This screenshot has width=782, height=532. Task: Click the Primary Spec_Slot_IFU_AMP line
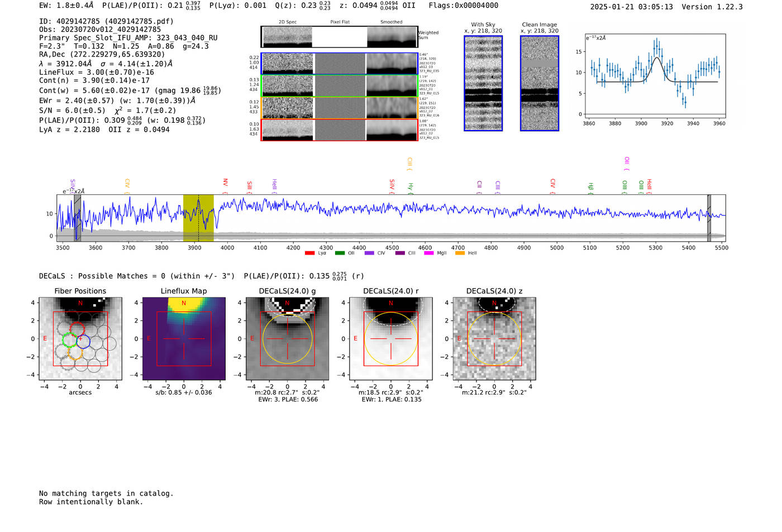click(x=128, y=38)
